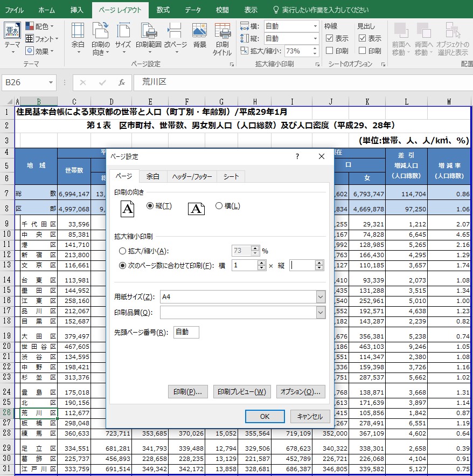Switch to the ヘッダー/フッター tab

point(192,176)
